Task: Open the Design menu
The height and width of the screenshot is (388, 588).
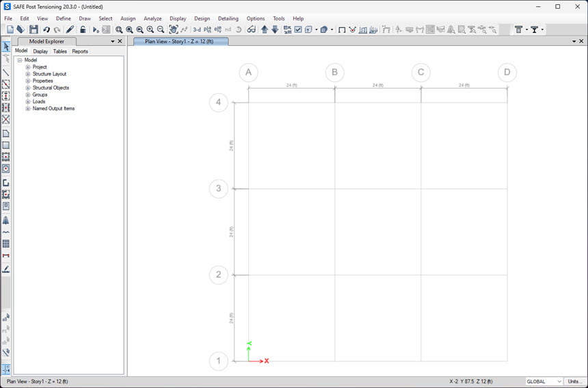Action: point(202,18)
